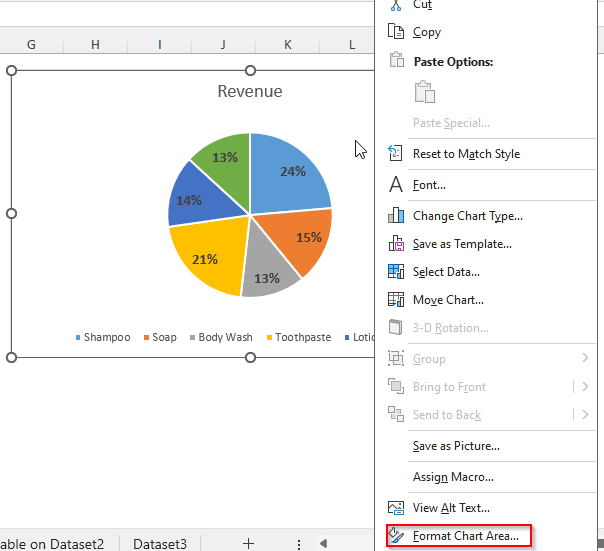The width and height of the screenshot is (604, 551).
Task: Select column header H
Action: [x=95, y=44]
